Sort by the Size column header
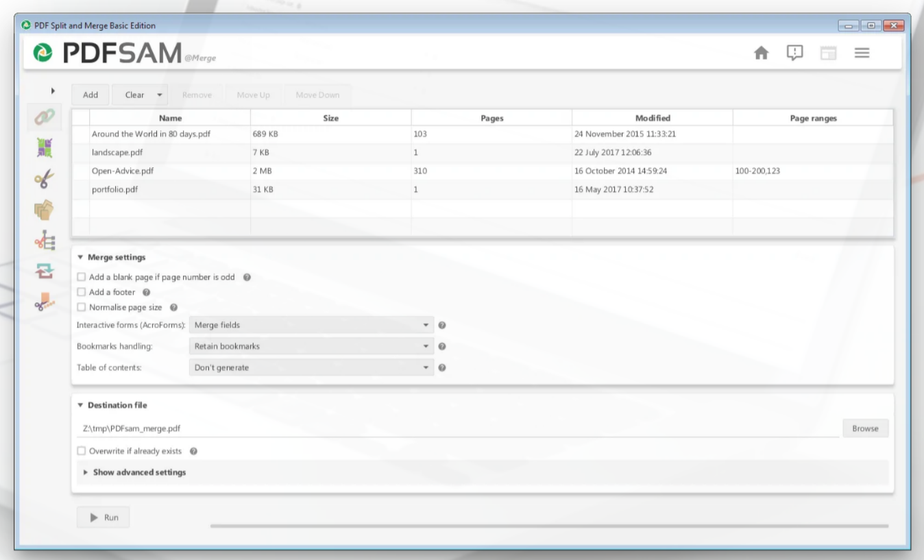This screenshot has width=924, height=560. pyautogui.click(x=330, y=118)
